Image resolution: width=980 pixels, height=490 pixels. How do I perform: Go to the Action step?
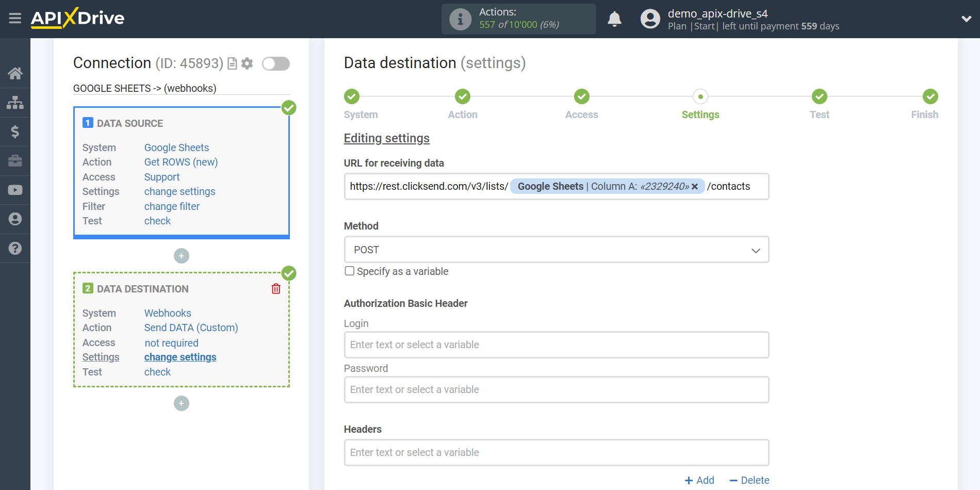463,105
